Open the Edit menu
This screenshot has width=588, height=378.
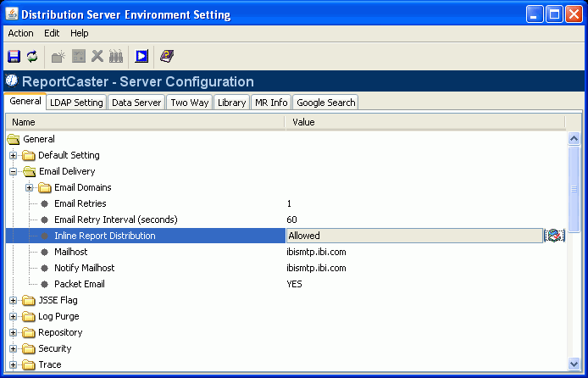[52, 33]
